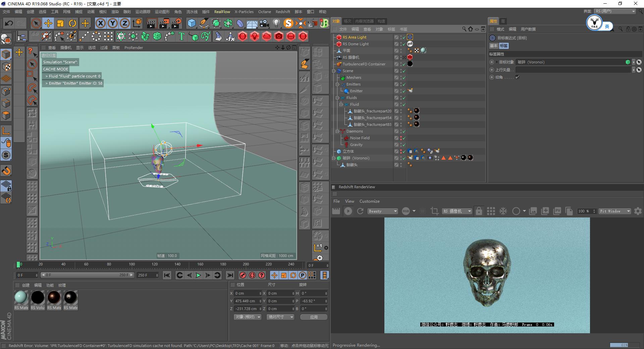Viewport: 644px width, 349px height.
Task: Switch to the 场次 tab in the object manager
Action: click(x=347, y=20)
